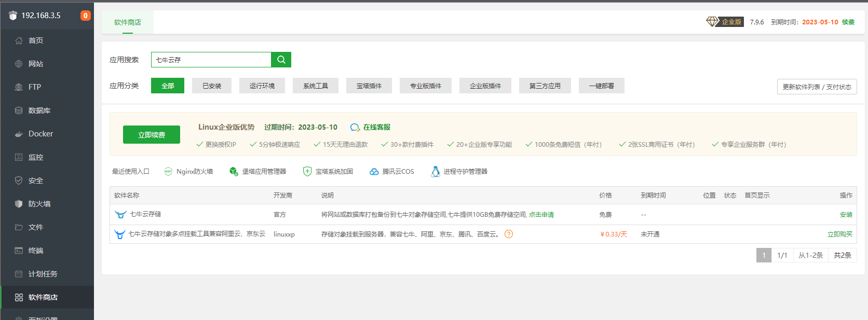Click the version number 7.9.6

point(757,22)
